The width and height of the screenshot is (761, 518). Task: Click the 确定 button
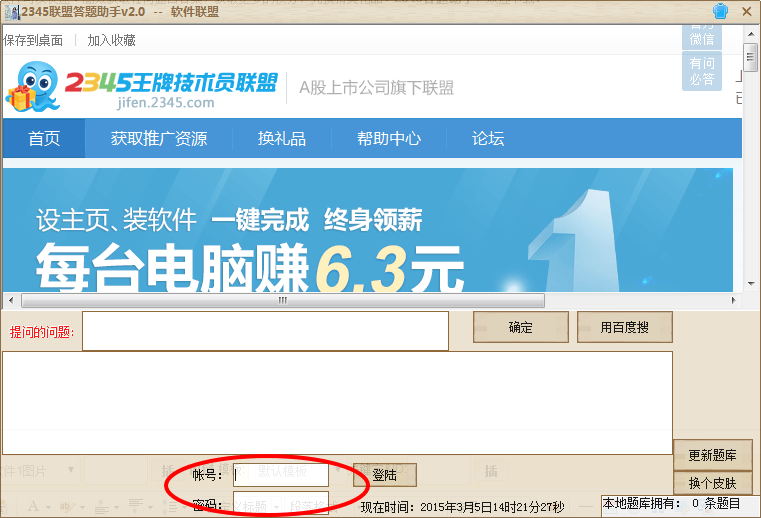click(x=521, y=327)
